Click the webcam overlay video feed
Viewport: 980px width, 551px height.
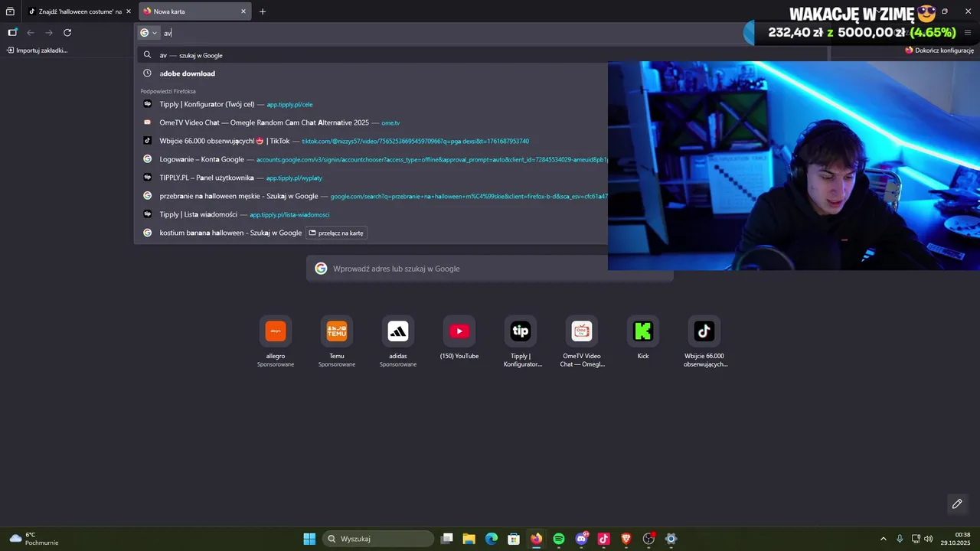coord(794,166)
